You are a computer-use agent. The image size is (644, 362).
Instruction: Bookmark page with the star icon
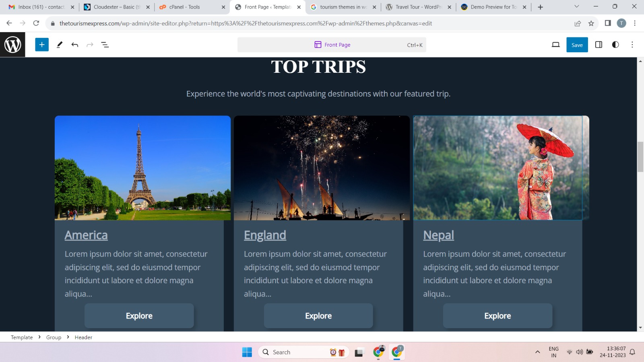591,23
